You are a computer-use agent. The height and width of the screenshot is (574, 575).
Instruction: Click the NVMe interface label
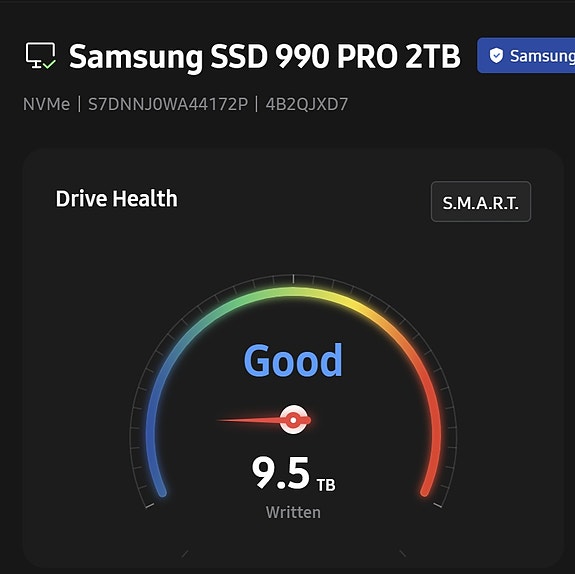[x=46, y=104]
